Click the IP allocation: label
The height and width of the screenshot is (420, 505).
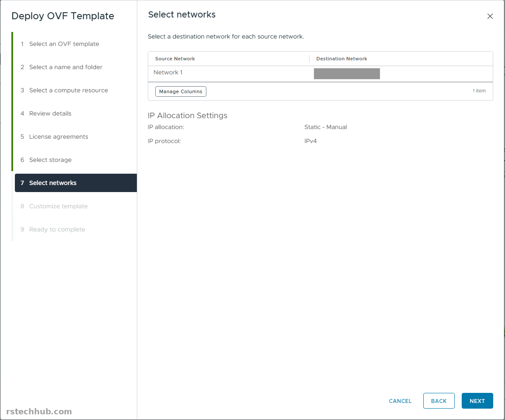click(x=166, y=127)
